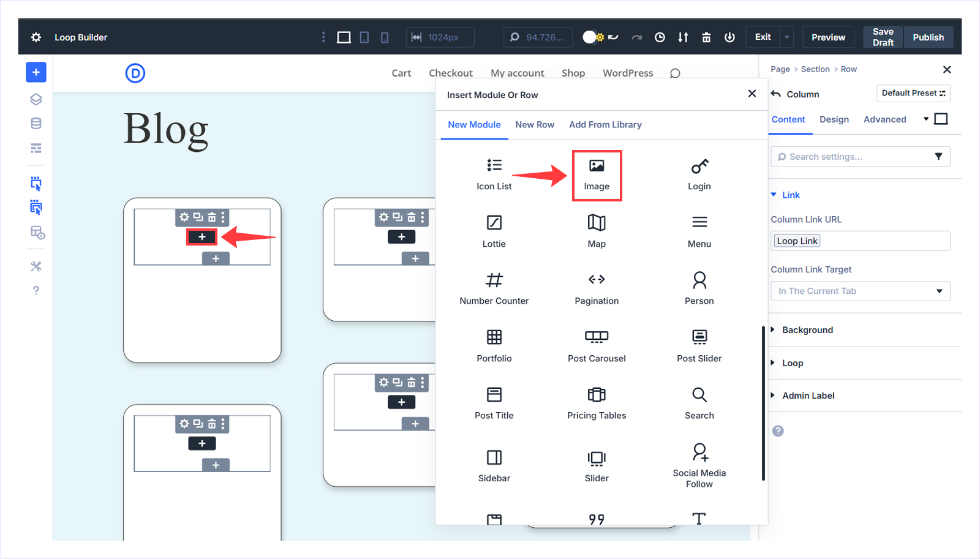Click the help question mark in sidebar
The height and width of the screenshot is (559, 980).
36,290
